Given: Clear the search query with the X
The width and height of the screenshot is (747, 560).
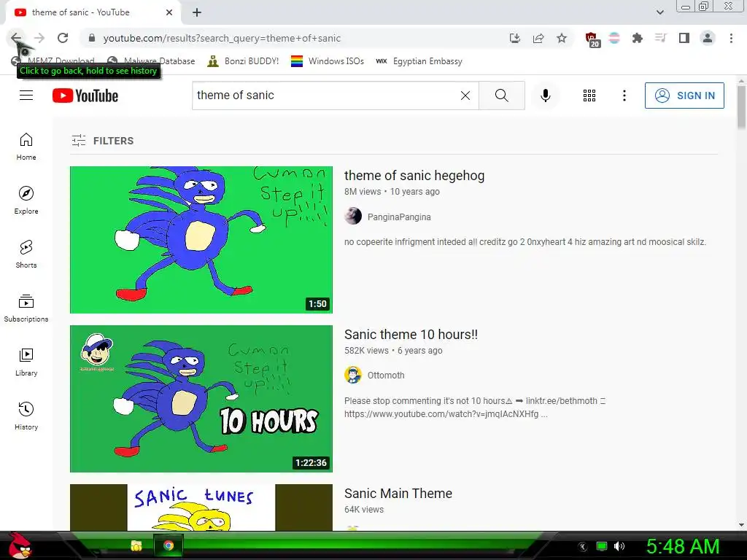Looking at the screenshot, I should [465, 96].
